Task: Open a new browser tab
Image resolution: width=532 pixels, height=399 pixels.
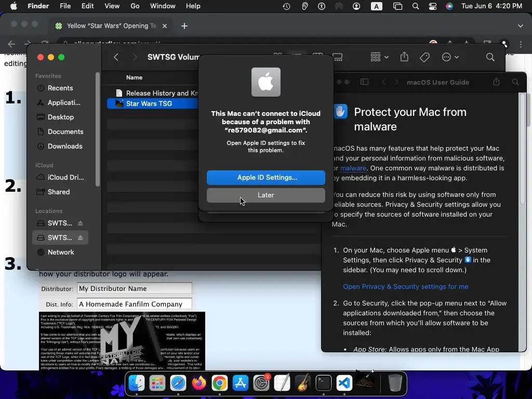Action: click(184, 26)
